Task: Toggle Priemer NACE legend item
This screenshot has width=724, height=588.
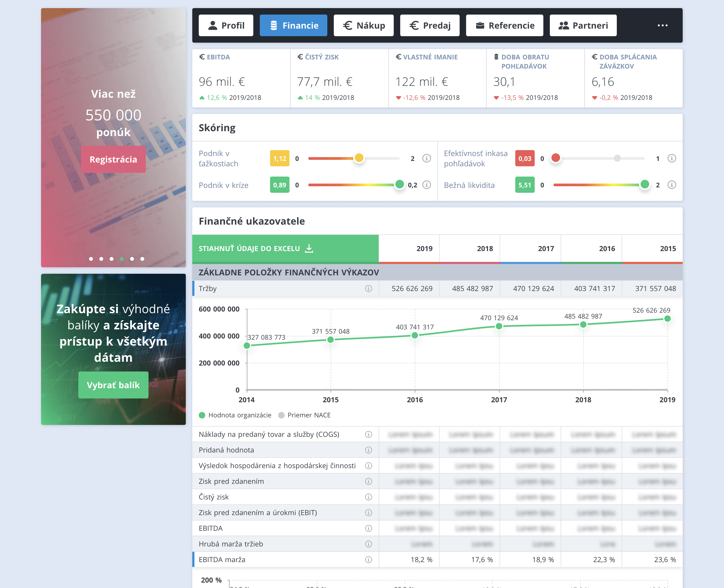Action: (x=304, y=415)
